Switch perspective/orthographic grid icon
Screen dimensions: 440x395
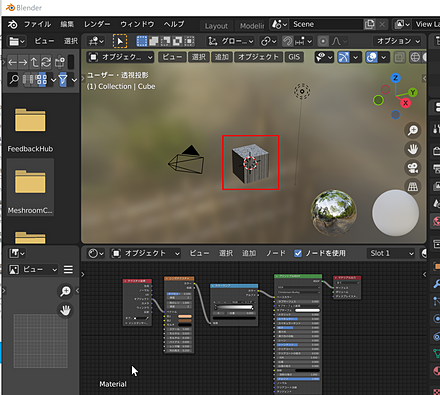click(413, 186)
